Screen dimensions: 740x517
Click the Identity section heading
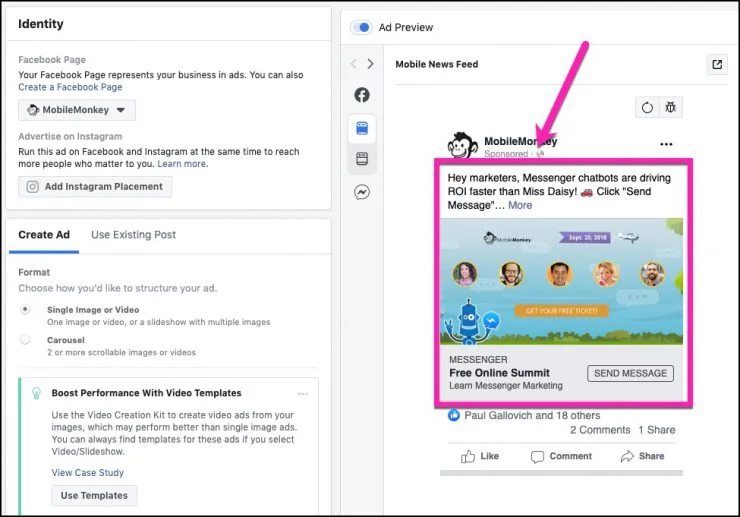[x=41, y=24]
